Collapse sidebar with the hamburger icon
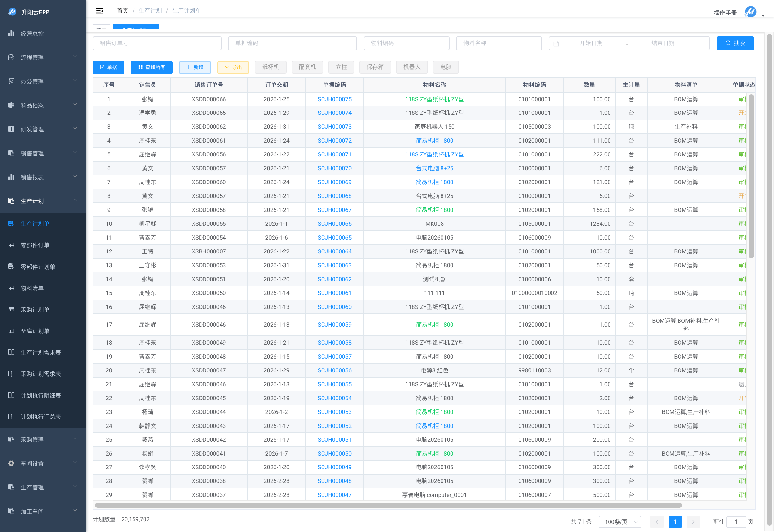Screen dimensions: 774x532 99,11
